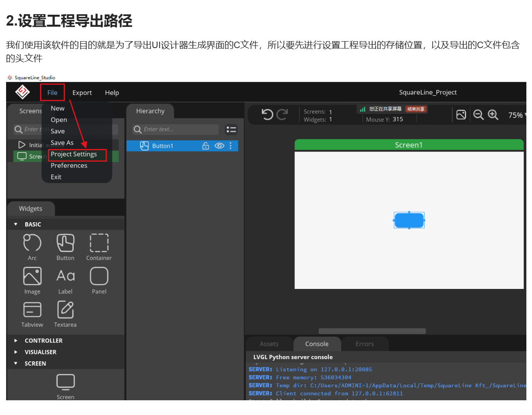Switch to the Widgets tab

tap(31, 208)
